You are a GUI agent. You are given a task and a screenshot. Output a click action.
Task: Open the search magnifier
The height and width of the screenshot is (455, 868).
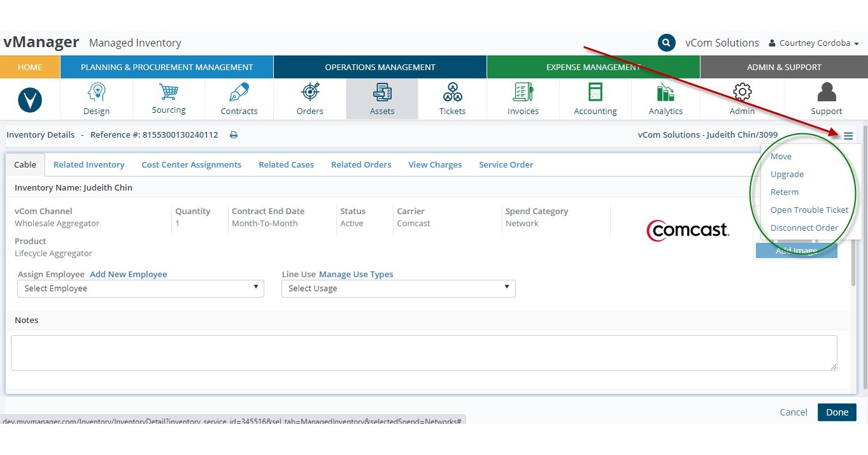[x=666, y=43]
